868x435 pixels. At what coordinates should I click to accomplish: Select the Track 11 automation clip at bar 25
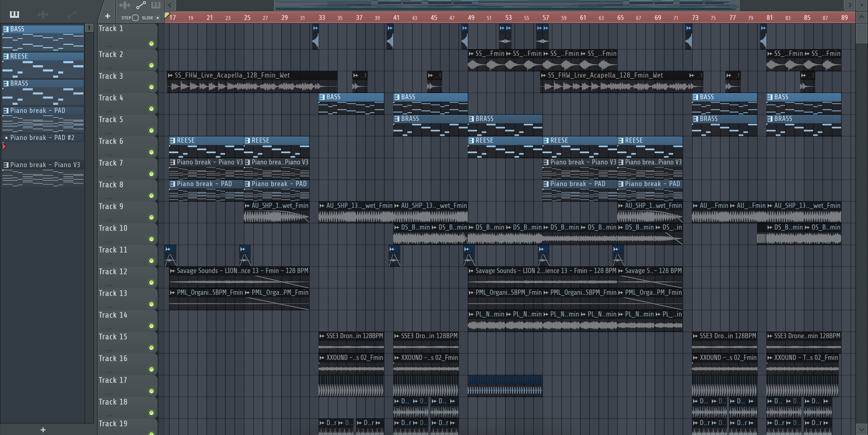coord(245,256)
